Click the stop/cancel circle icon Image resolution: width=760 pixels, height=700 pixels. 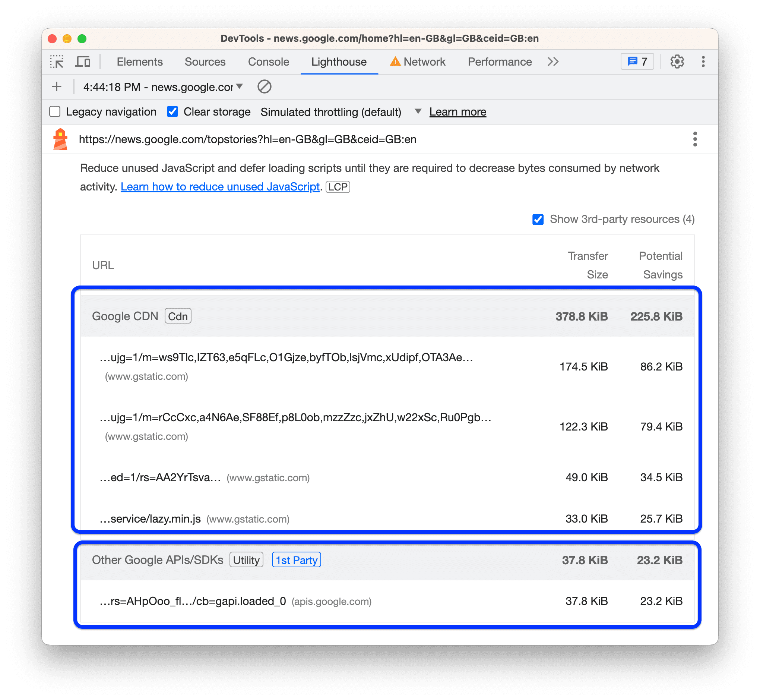pyautogui.click(x=264, y=87)
